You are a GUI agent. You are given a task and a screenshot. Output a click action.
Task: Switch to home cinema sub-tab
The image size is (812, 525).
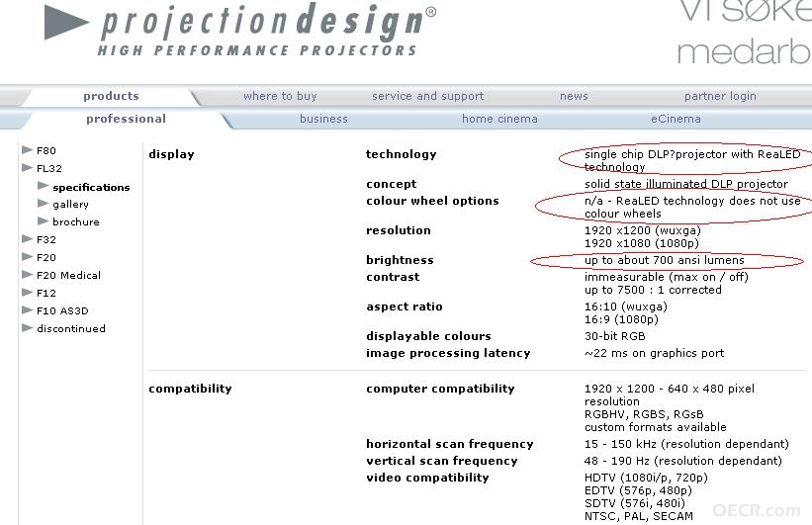(499, 119)
